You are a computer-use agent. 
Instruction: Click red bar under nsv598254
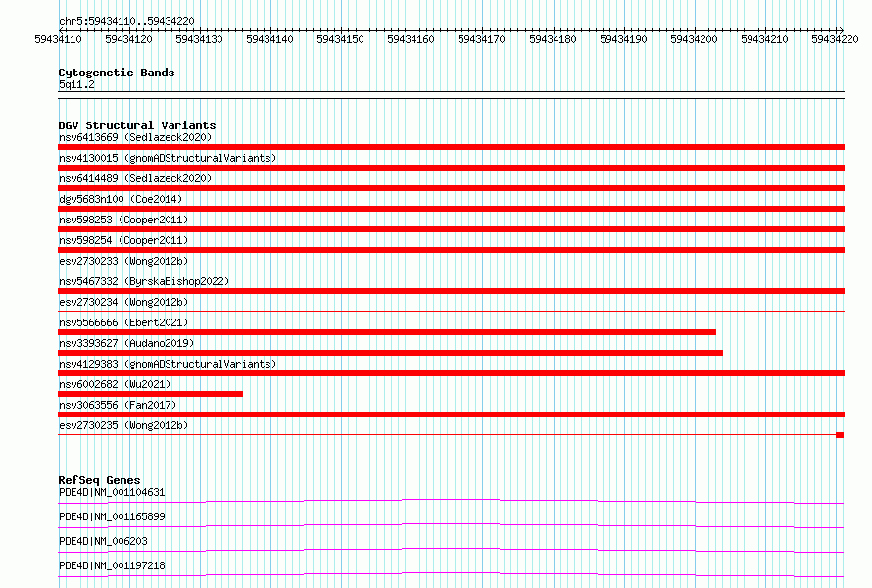coord(451,250)
